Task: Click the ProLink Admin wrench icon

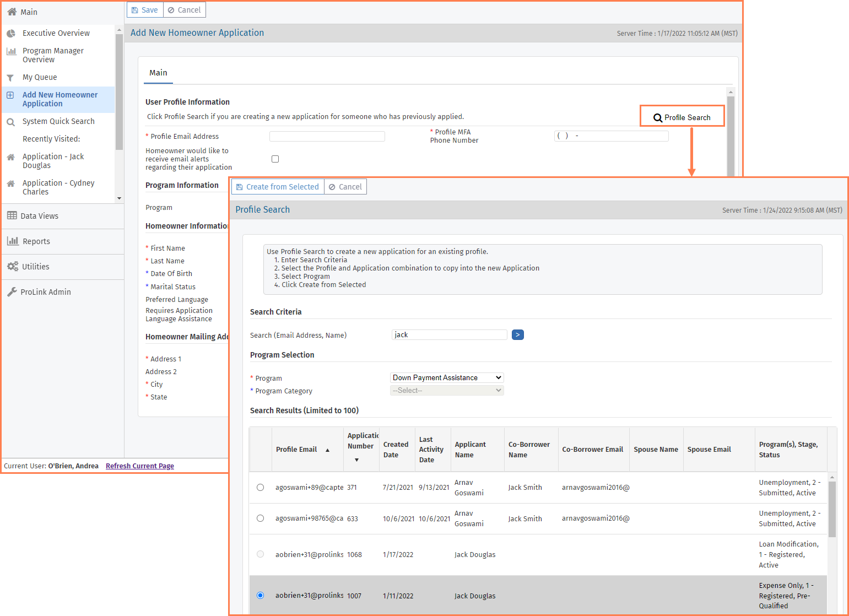Action: [12, 292]
